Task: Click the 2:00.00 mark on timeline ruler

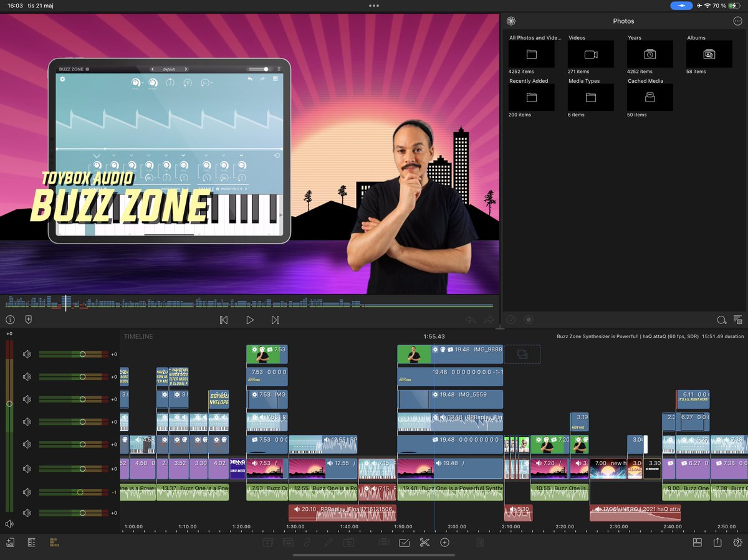Action: (456, 526)
